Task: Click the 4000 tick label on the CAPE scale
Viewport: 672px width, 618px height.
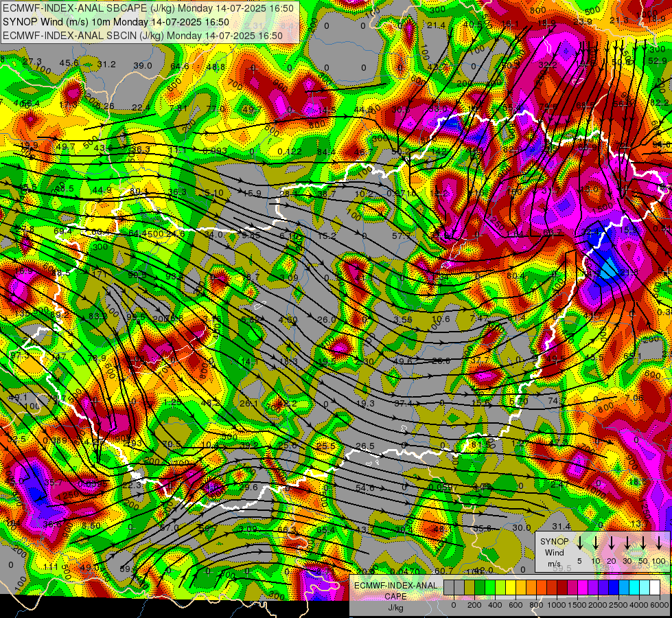Action: [639, 605]
